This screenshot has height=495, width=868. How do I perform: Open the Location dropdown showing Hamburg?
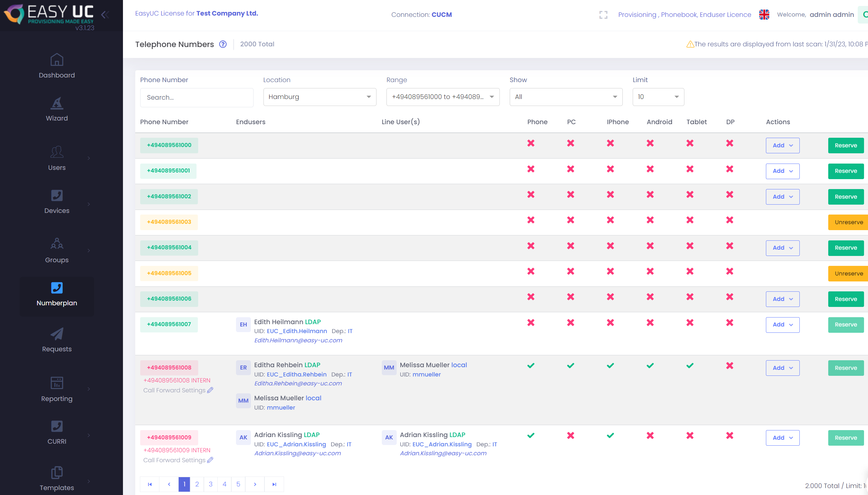319,97
